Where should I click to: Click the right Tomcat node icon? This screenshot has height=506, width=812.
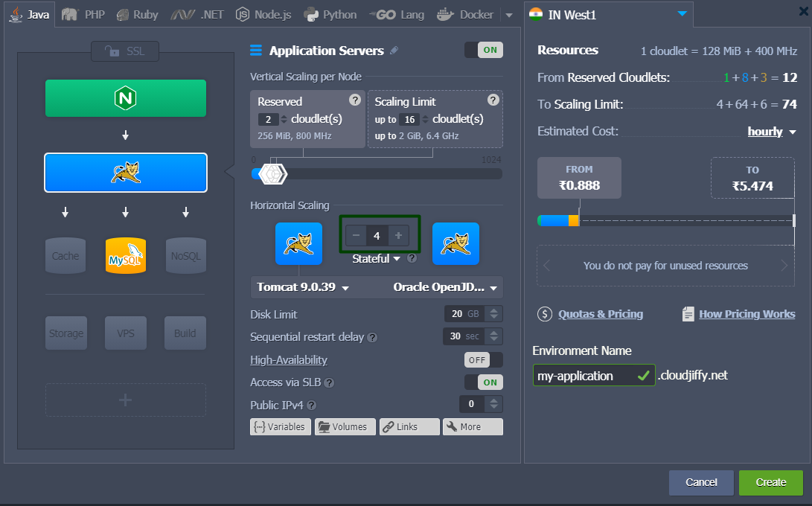(x=455, y=243)
